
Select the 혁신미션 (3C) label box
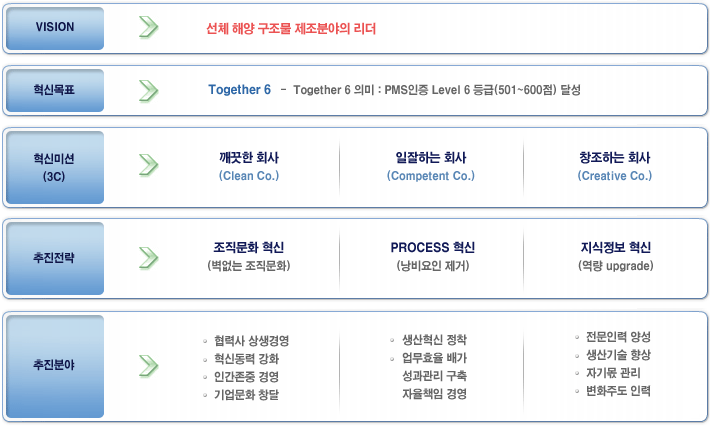(55, 167)
